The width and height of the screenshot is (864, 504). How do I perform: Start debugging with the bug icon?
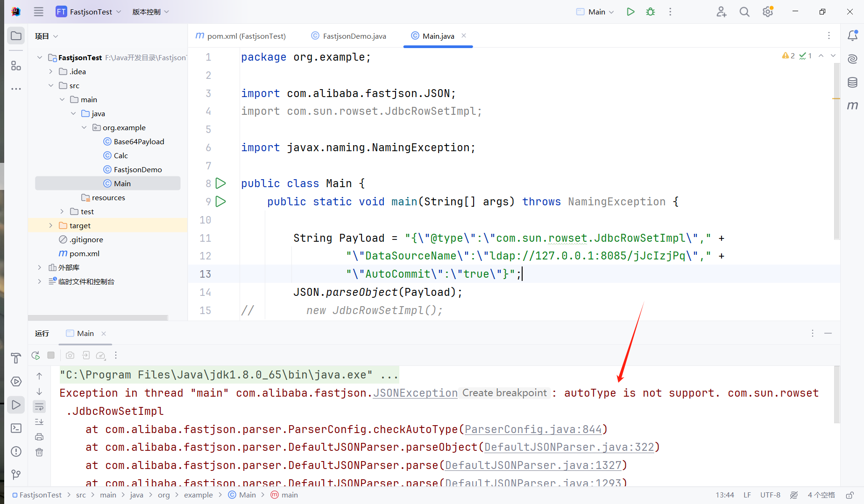click(x=651, y=12)
